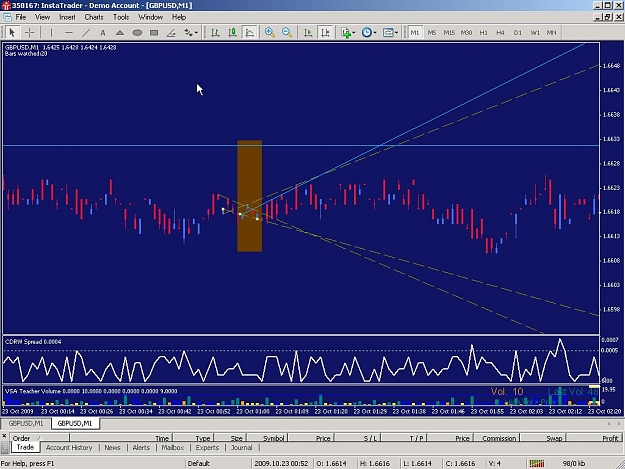Open the Tools menu
Screen dimensions: 625x469
click(121, 17)
